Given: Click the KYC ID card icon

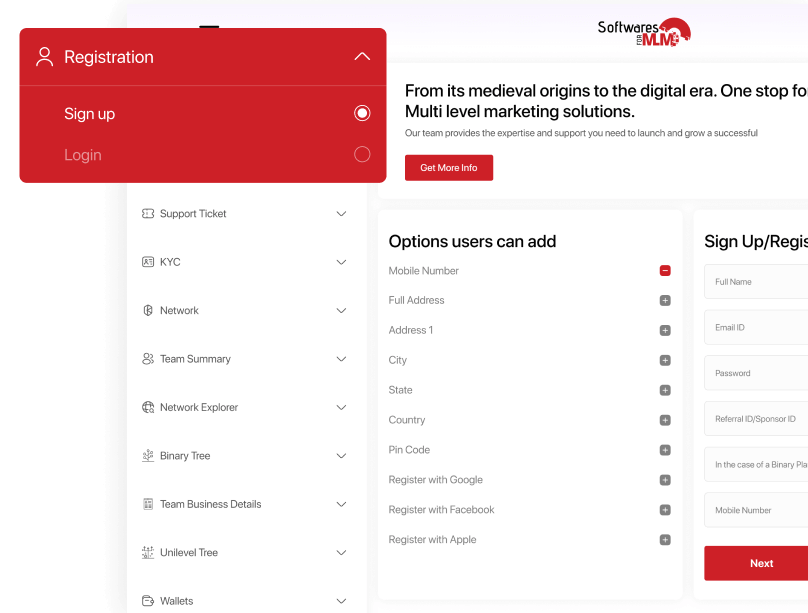Looking at the screenshot, I should click(148, 262).
